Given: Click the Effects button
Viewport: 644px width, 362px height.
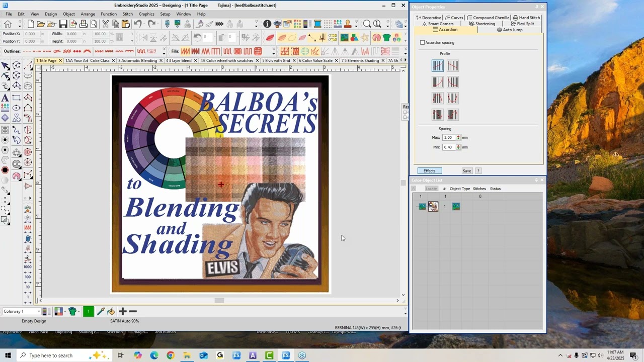Looking at the screenshot, I should pos(429,171).
